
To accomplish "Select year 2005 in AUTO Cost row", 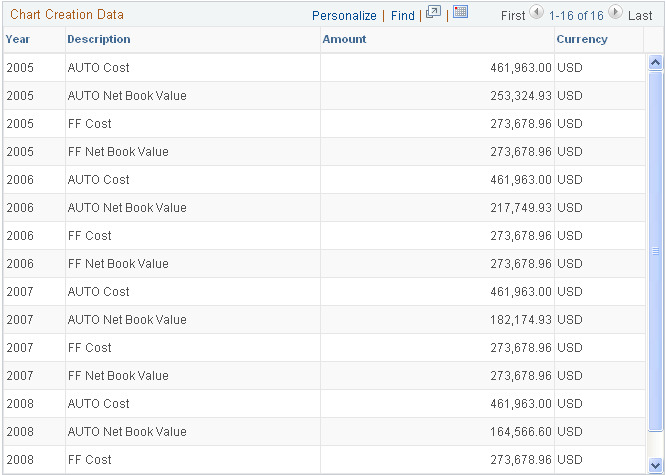I will [x=20, y=68].
